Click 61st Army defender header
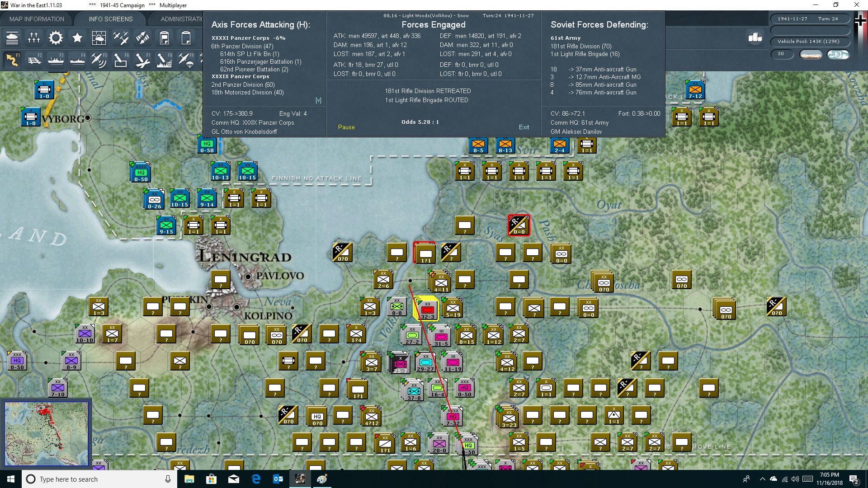The height and width of the screenshot is (488, 868). click(566, 38)
